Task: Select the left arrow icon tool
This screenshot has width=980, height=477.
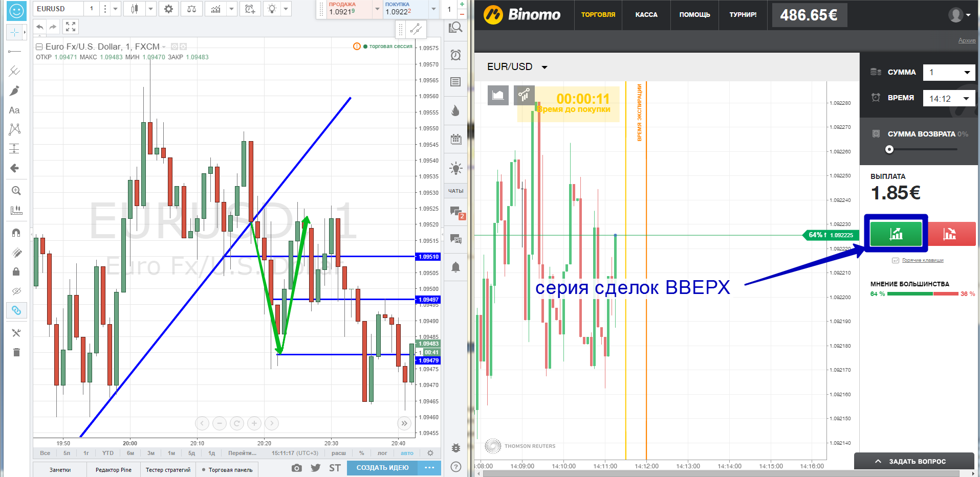Action: pos(14,168)
